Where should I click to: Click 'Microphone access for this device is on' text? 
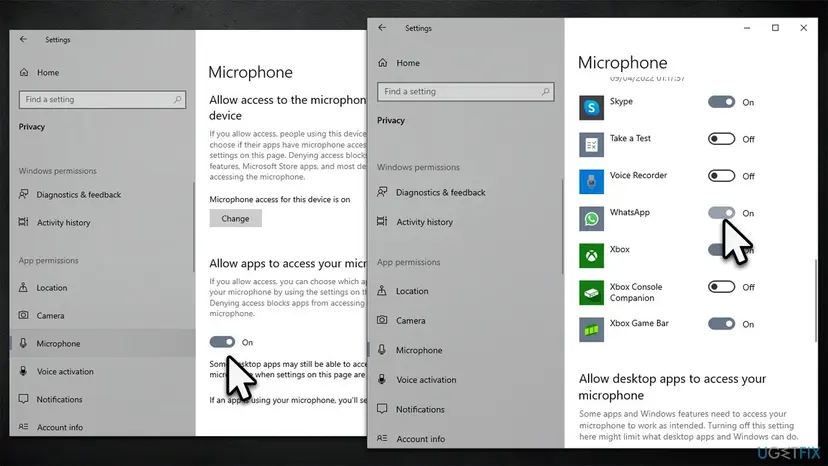pyautogui.click(x=280, y=199)
